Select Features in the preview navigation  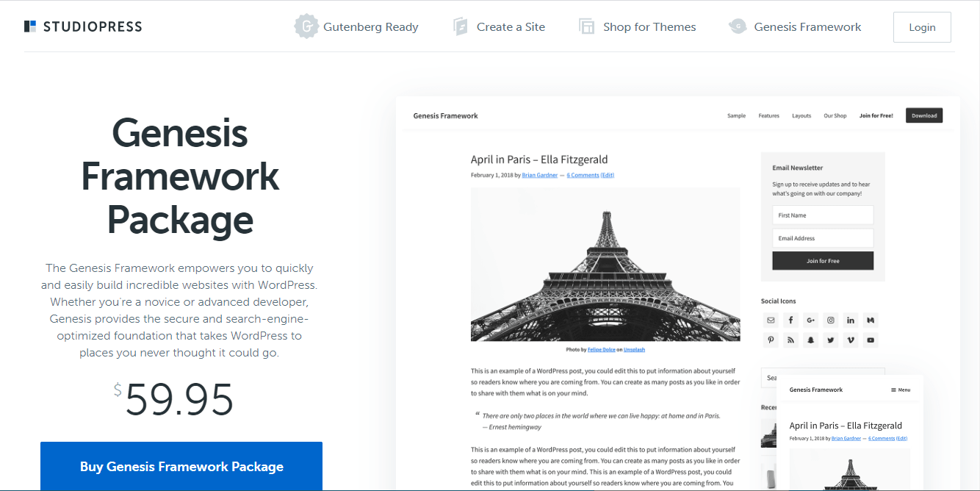point(769,115)
